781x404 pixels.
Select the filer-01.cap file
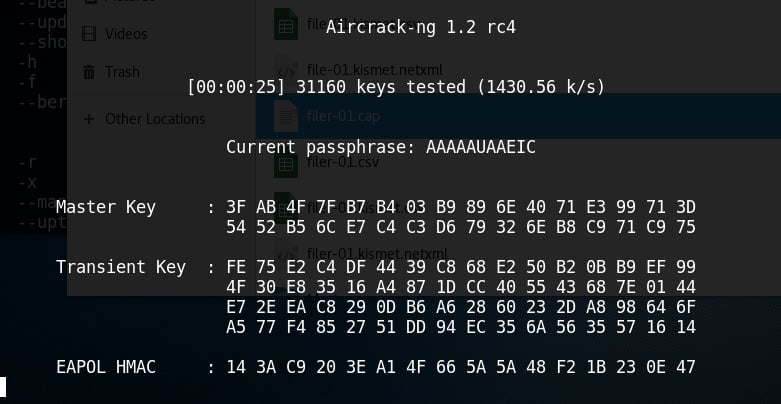click(518, 116)
